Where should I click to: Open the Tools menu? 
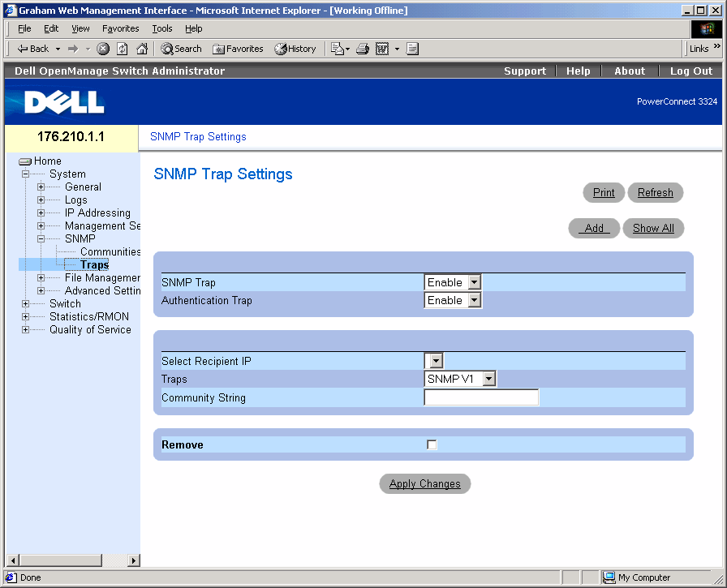point(162,28)
